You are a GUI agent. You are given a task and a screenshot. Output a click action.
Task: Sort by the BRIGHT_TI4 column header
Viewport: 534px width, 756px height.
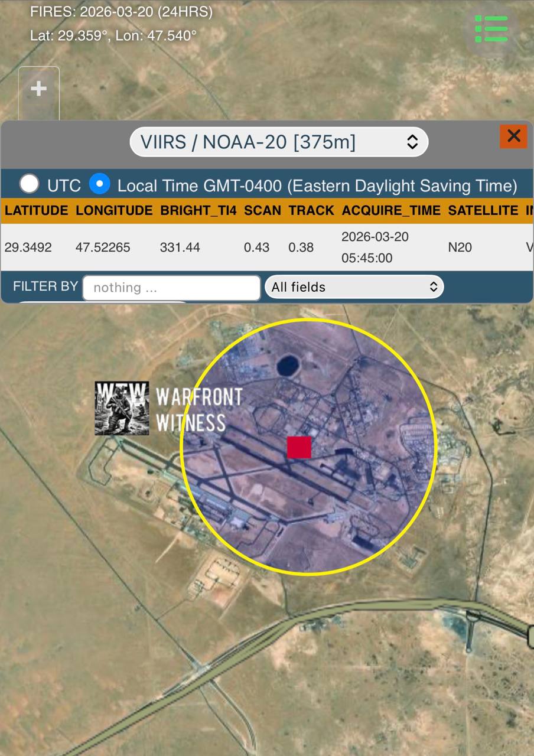click(x=198, y=210)
